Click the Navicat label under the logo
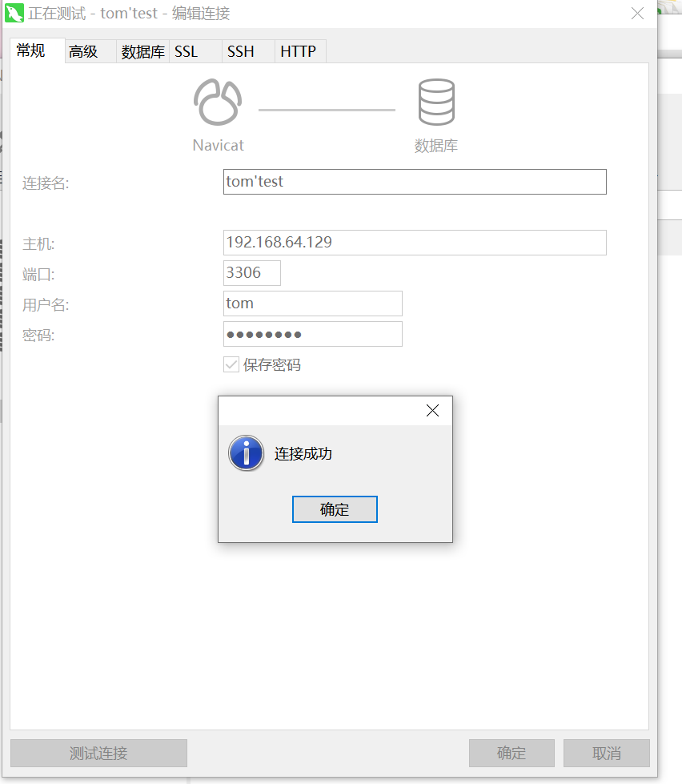This screenshot has width=682, height=784. pyautogui.click(x=219, y=146)
